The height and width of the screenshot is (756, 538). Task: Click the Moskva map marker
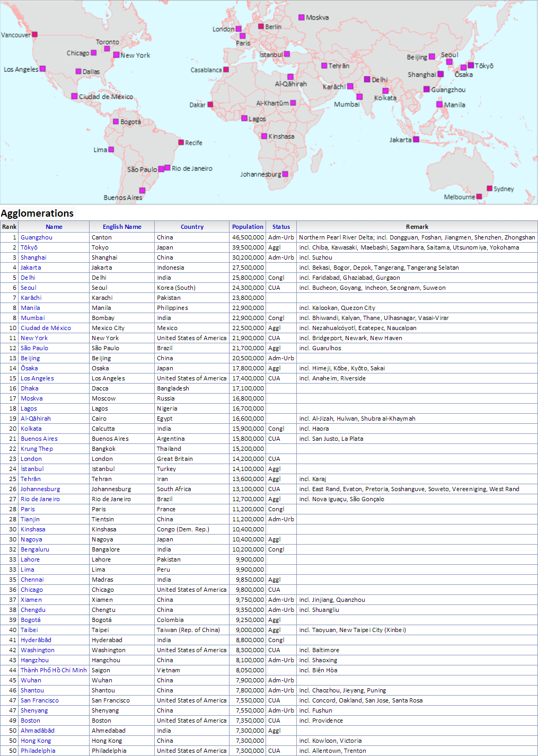(302, 17)
